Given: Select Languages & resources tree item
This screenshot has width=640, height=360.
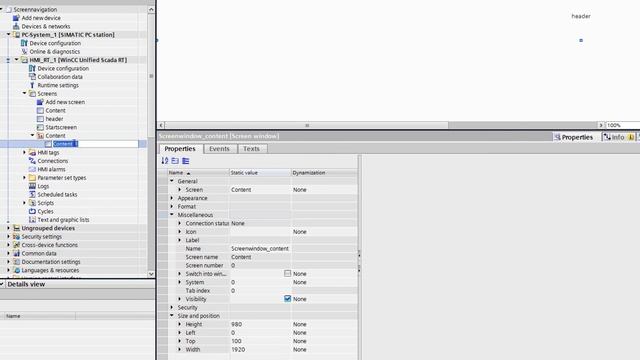Looking at the screenshot, I should 50,270.
